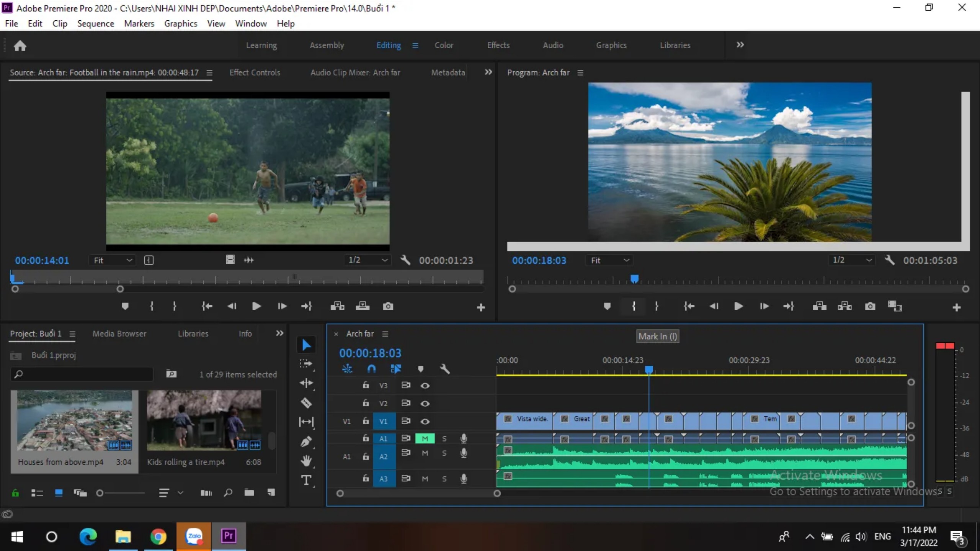This screenshot has height=551, width=980.
Task: Click Export Frame camera in Program monitor
Action: (870, 306)
